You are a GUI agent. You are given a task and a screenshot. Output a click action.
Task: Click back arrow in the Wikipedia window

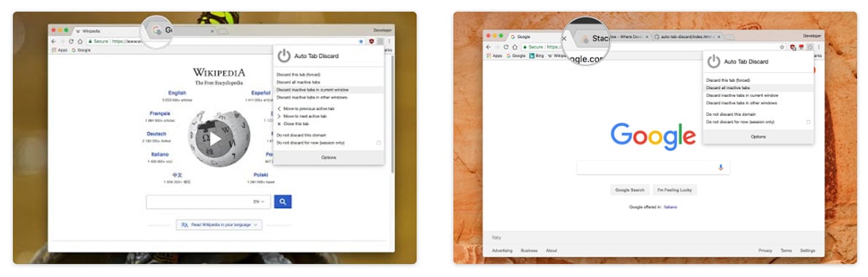point(54,42)
